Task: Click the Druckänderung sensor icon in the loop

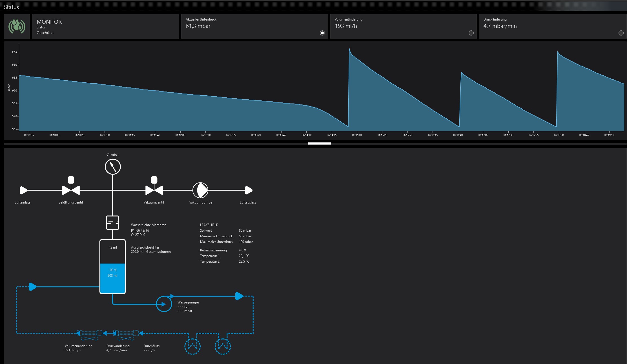Action: click(126, 335)
